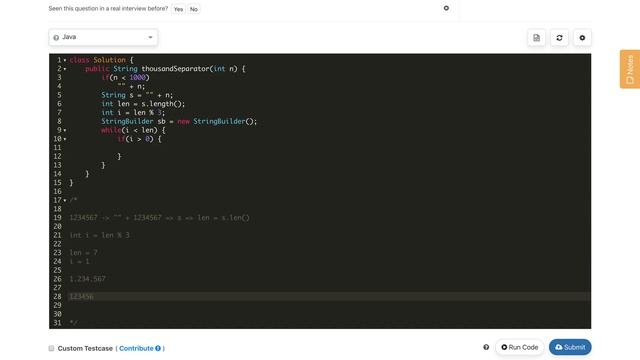
Task: Click the Contribute info icon
Action: [x=158, y=348]
